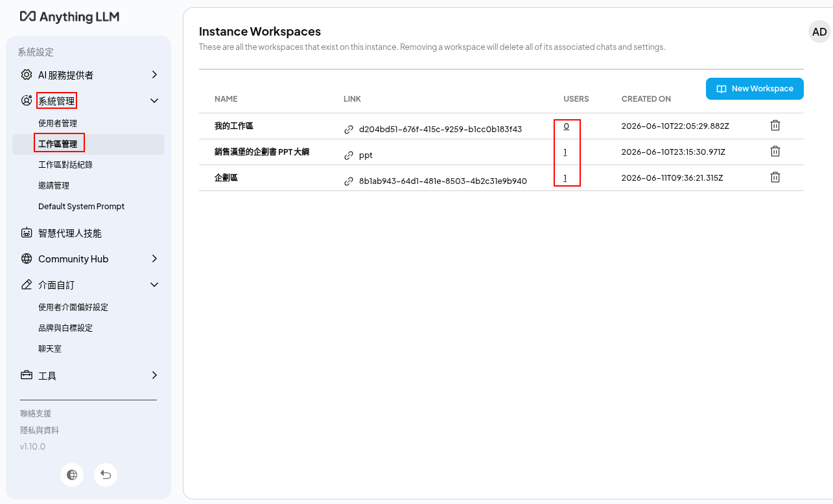Open the 8b1ab943 workspace link
833x504 pixels.
point(443,181)
